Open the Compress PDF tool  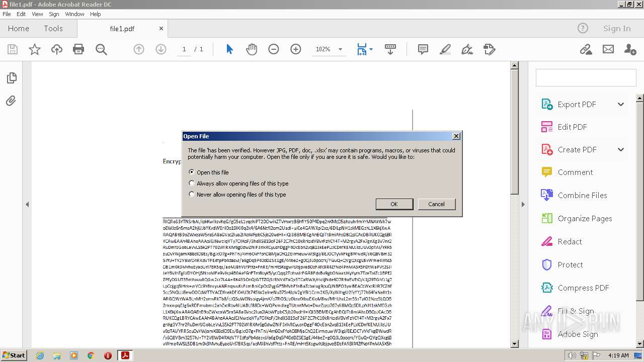tap(583, 288)
